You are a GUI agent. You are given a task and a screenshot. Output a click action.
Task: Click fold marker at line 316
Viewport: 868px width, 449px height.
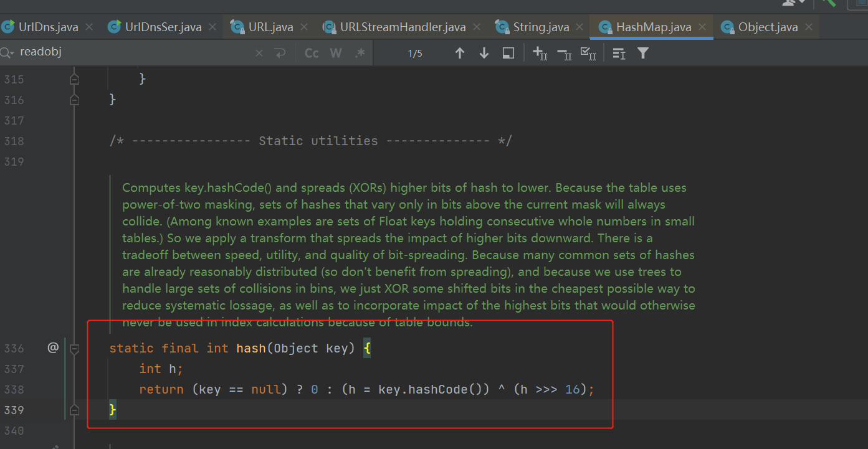[75, 100]
